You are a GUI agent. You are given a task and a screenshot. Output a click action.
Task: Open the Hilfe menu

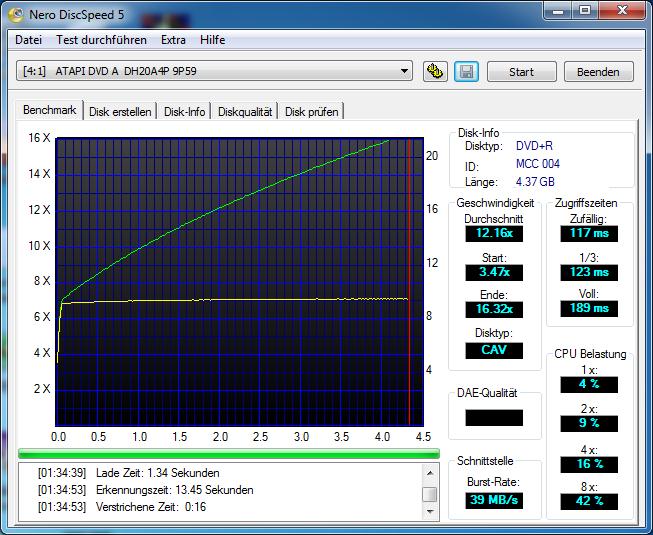[x=212, y=40]
